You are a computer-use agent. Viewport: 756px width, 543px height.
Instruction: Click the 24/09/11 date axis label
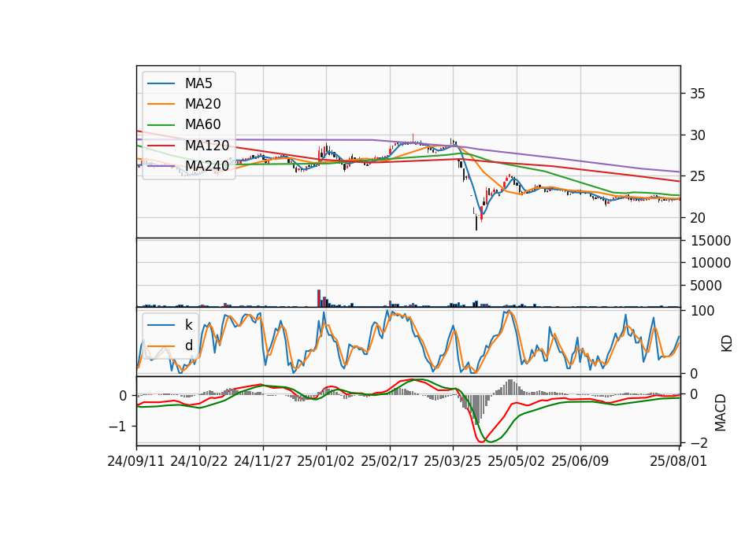136,461
